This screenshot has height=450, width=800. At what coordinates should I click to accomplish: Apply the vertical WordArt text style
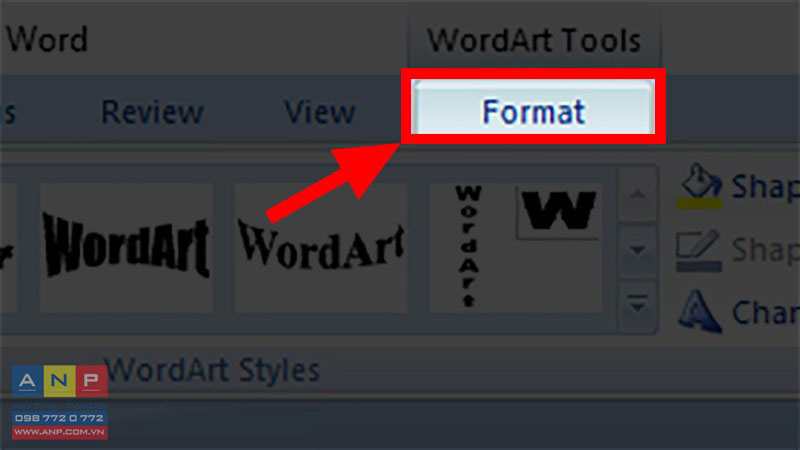click(x=468, y=247)
